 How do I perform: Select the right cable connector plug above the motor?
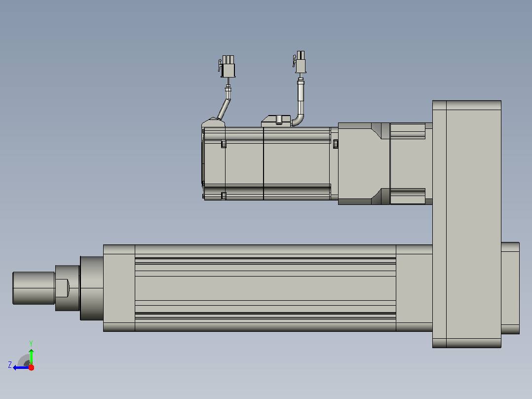[300, 62]
